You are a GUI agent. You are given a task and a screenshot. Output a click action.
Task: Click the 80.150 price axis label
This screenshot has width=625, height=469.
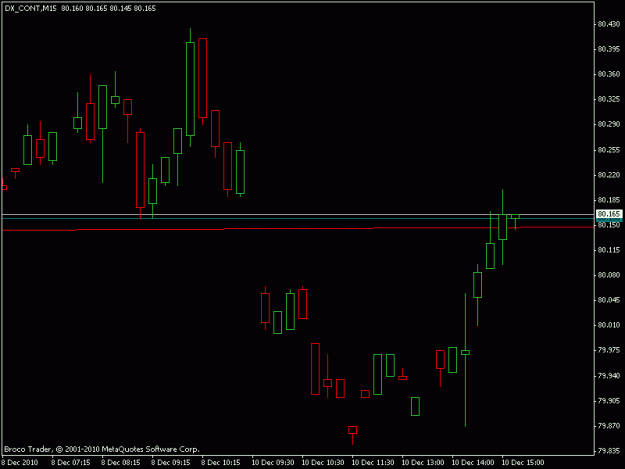(x=609, y=225)
